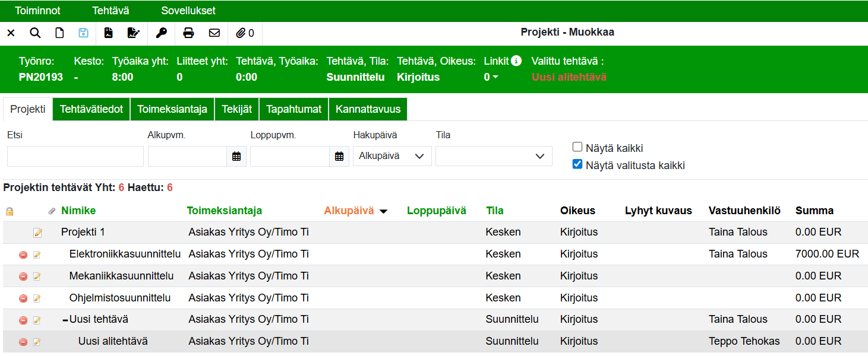Open the Hakupäivä dropdown

tap(392, 156)
